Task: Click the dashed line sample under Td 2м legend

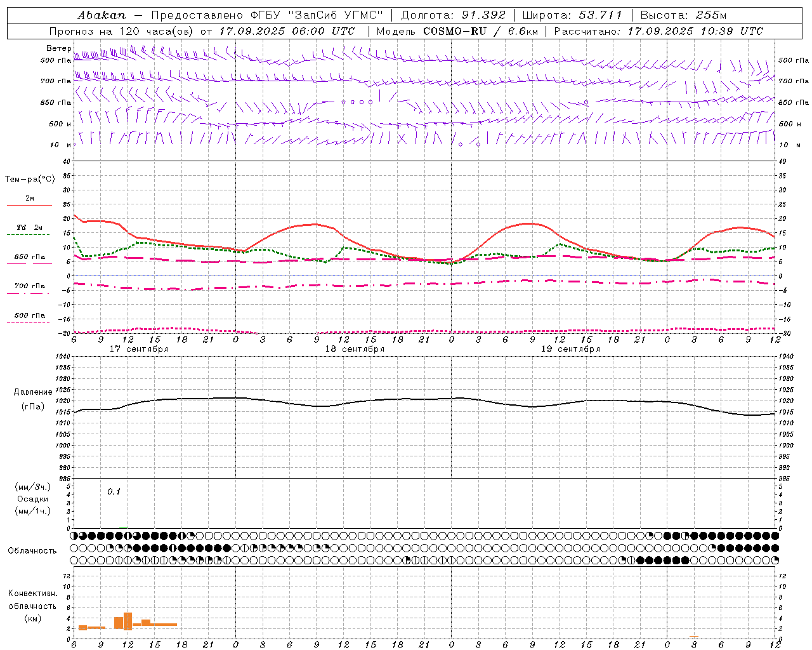Action: point(29,235)
